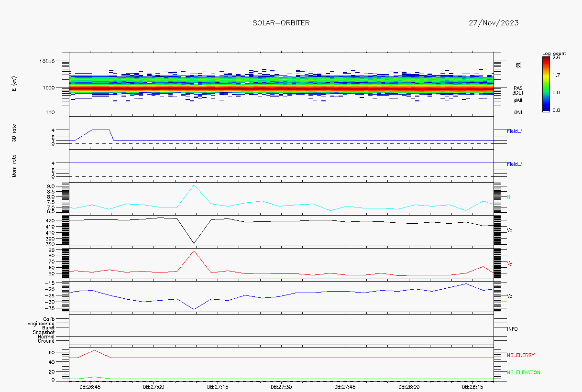
Task: Click the 08:27:45 time tick label
Action: tap(345, 386)
